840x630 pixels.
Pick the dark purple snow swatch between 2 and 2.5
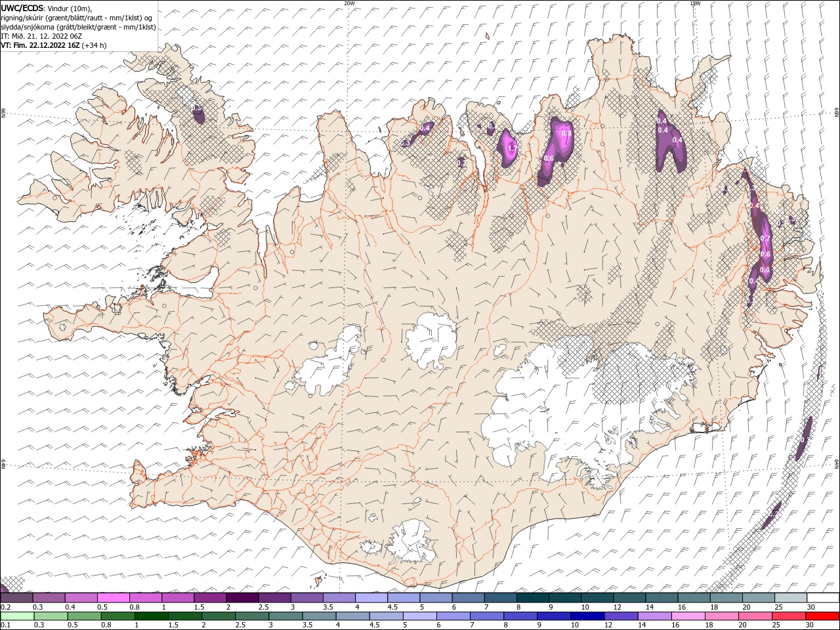tap(242, 598)
